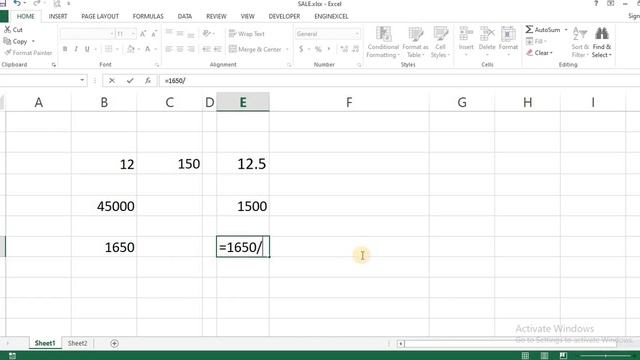Viewport: 640px width, 360px height.
Task: Confirm the formula with the checkmark
Action: [x=130, y=81]
